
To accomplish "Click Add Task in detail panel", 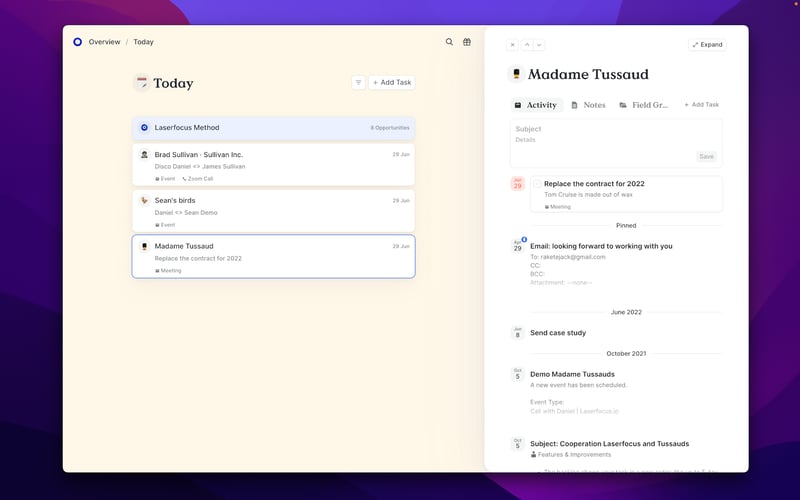I will (702, 105).
